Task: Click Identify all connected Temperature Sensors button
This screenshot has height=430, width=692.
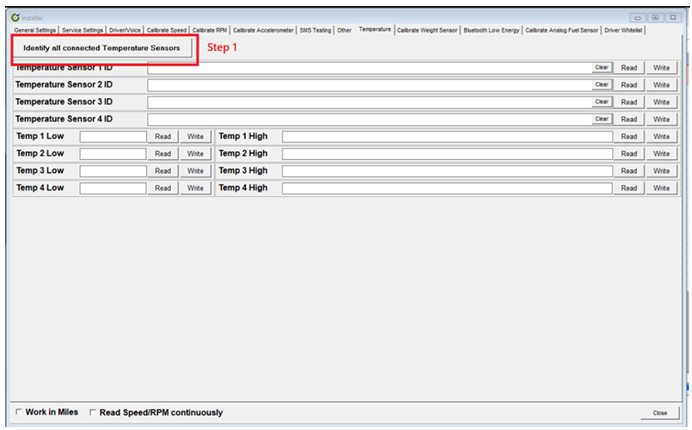Action: [102, 48]
